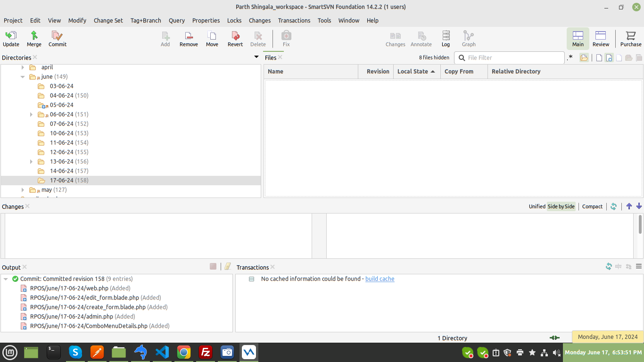
Task: Toggle unversioned files display
Action: tap(609, 58)
